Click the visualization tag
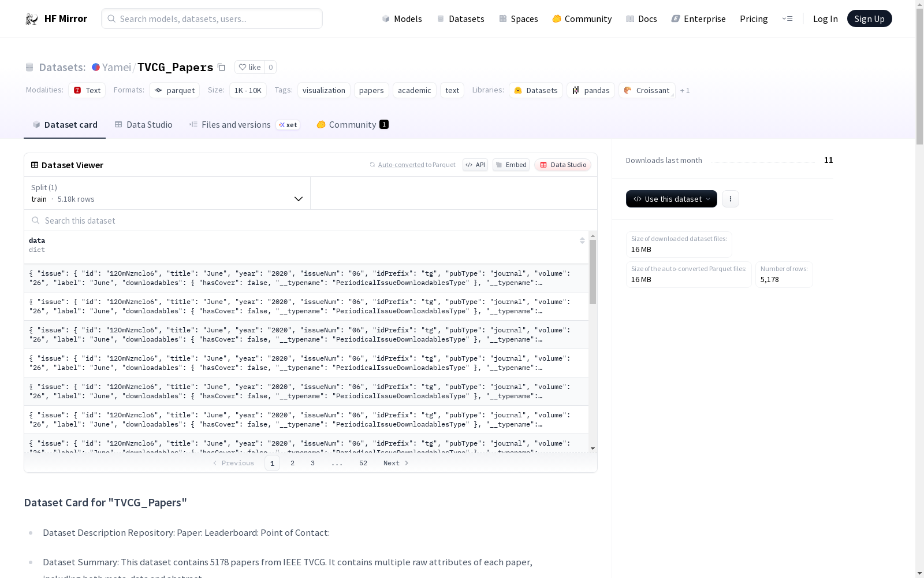This screenshot has width=924, height=578. point(324,90)
